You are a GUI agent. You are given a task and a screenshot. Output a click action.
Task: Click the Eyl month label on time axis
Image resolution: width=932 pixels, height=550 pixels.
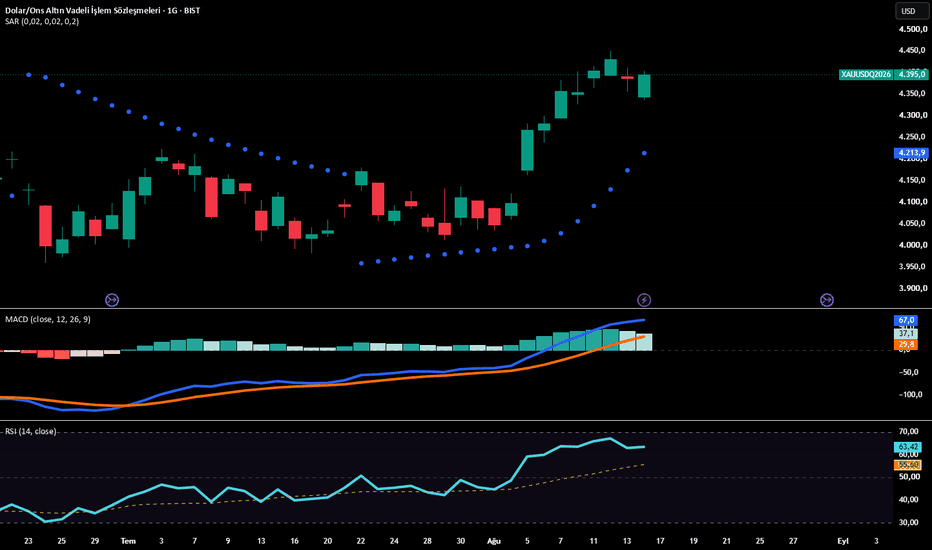pos(843,541)
